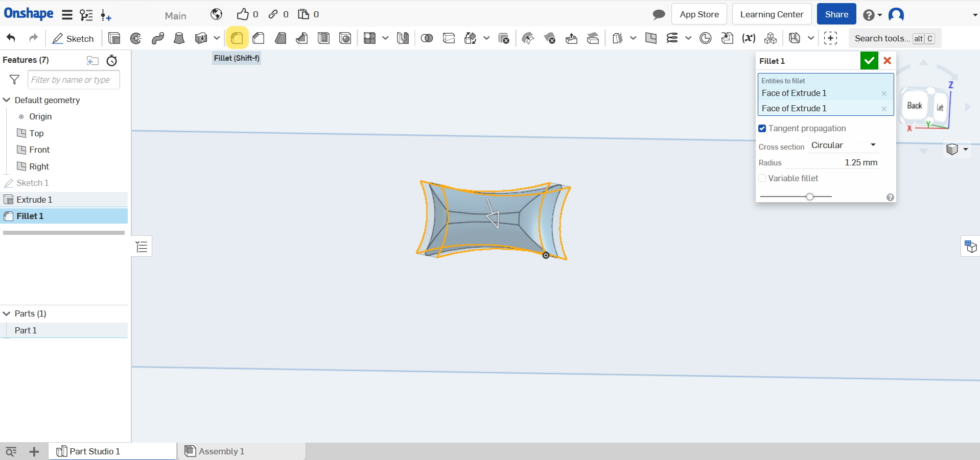Collapse the Default geometry tree
This screenshot has width=980, height=460.
7,100
